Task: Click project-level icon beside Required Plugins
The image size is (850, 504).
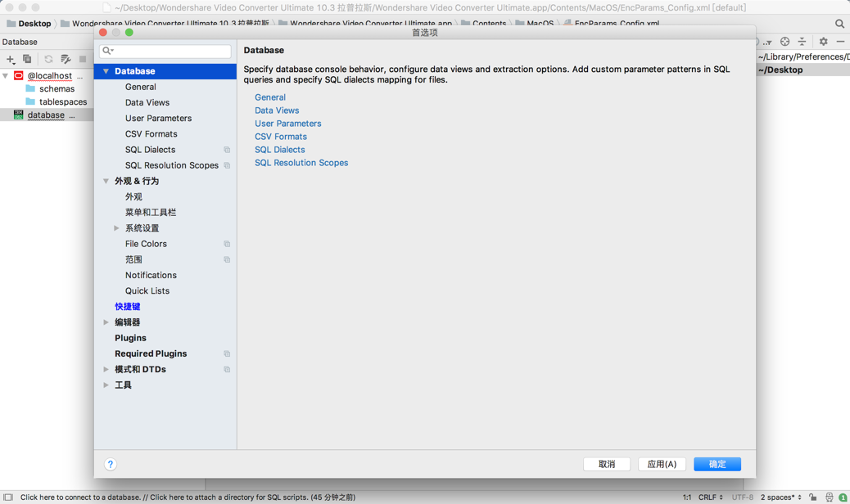Action: tap(227, 353)
